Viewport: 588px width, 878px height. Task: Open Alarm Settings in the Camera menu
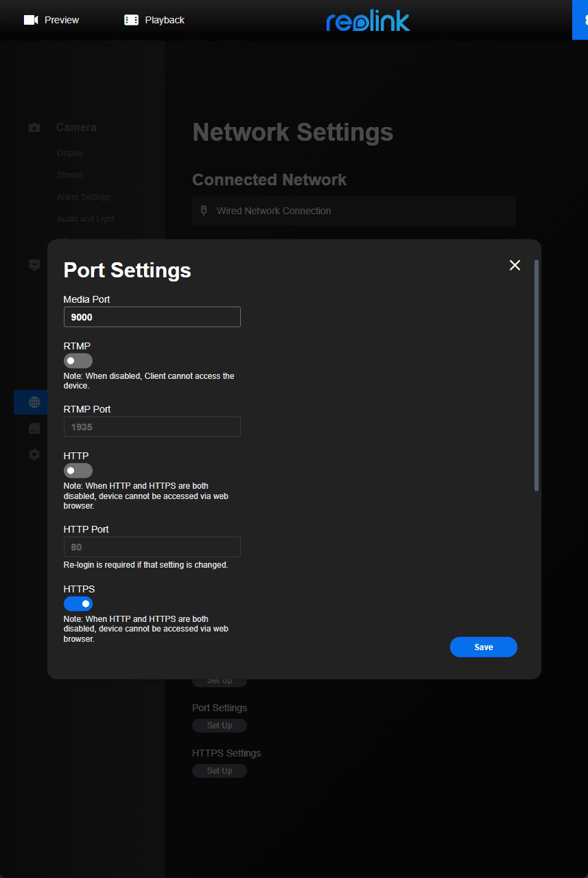83,197
